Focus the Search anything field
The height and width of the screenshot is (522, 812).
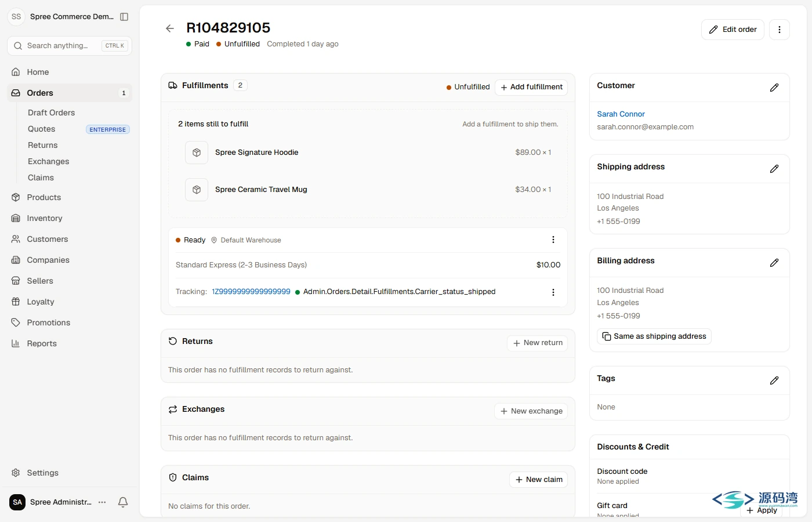coord(70,46)
